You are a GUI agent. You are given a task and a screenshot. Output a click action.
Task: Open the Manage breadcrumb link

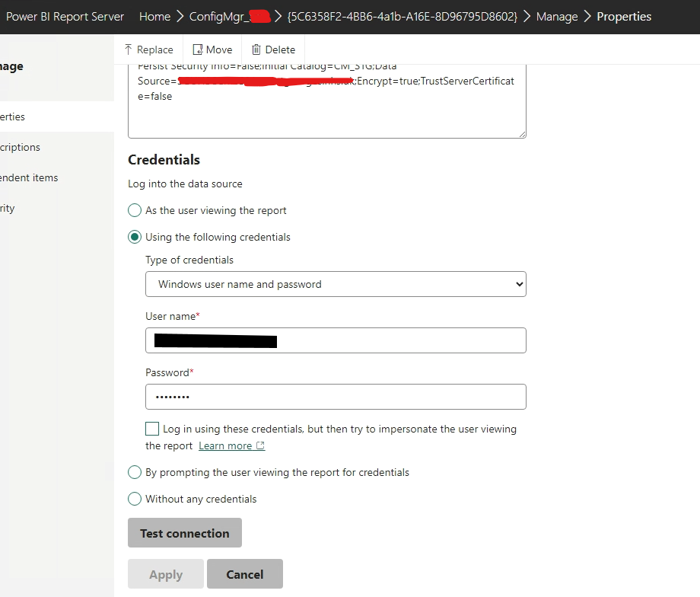pyautogui.click(x=556, y=16)
